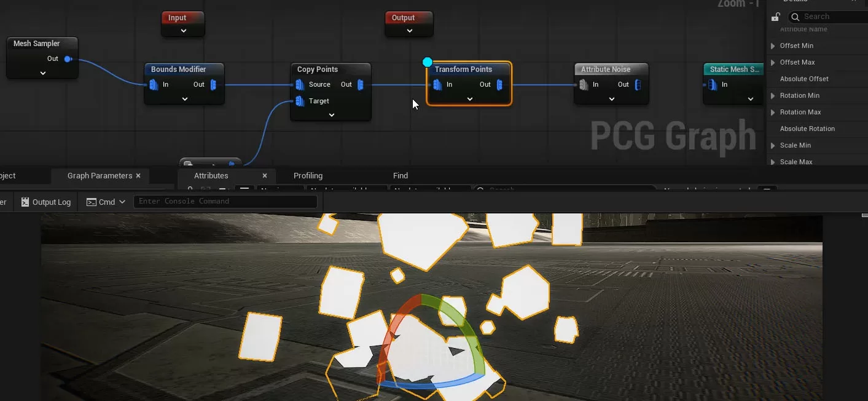Expand the Transform Points node chevron

(469, 99)
